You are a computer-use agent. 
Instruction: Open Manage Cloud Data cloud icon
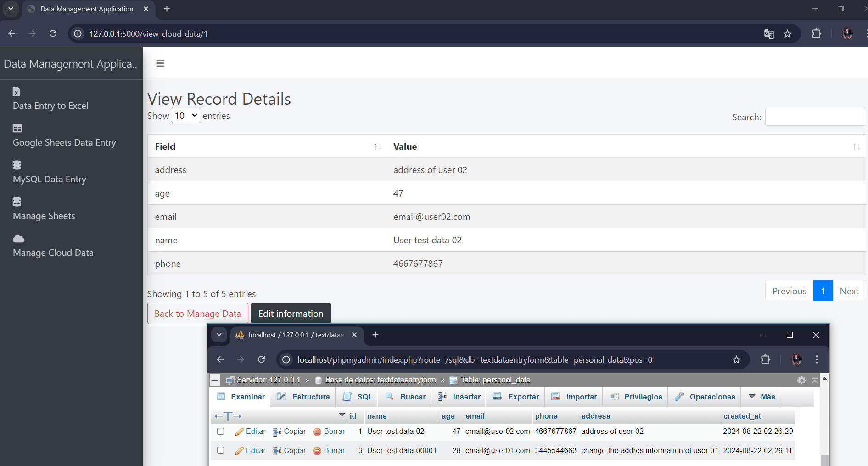pyautogui.click(x=18, y=238)
